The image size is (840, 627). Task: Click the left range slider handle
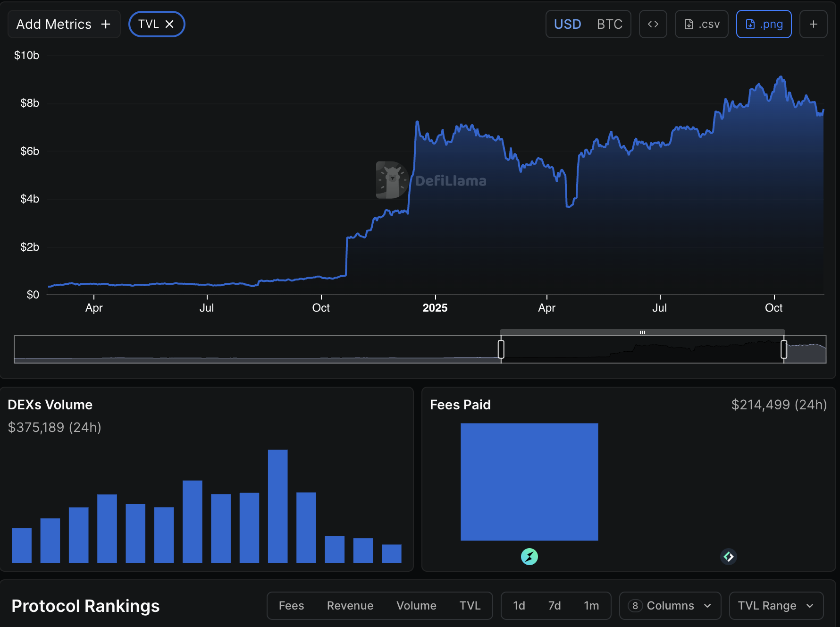point(501,349)
